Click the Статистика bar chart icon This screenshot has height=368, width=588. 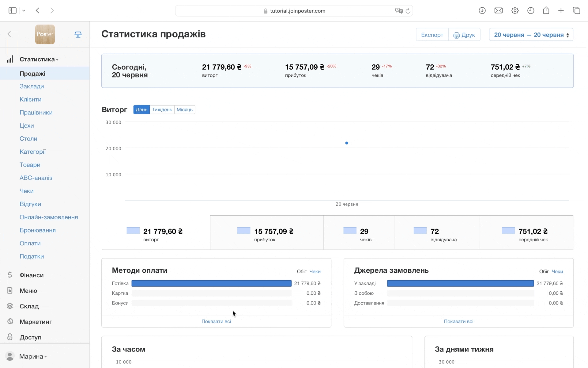click(x=10, y=59)
